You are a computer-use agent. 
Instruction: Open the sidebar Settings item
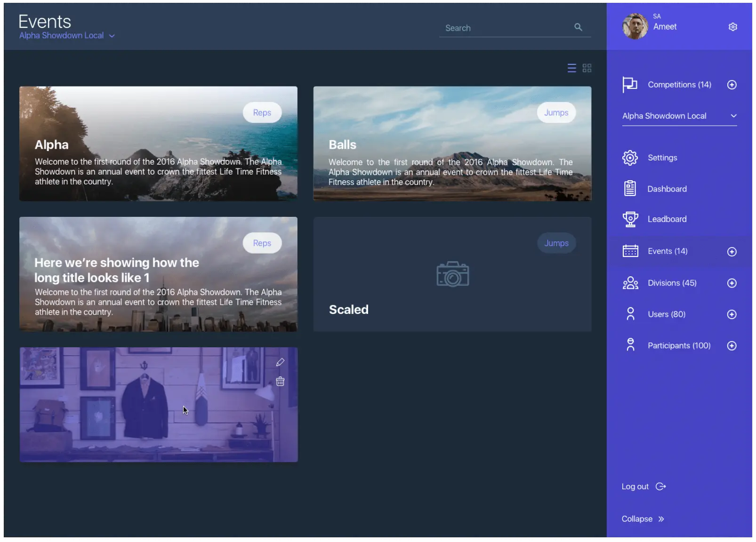tap(662, 158)
